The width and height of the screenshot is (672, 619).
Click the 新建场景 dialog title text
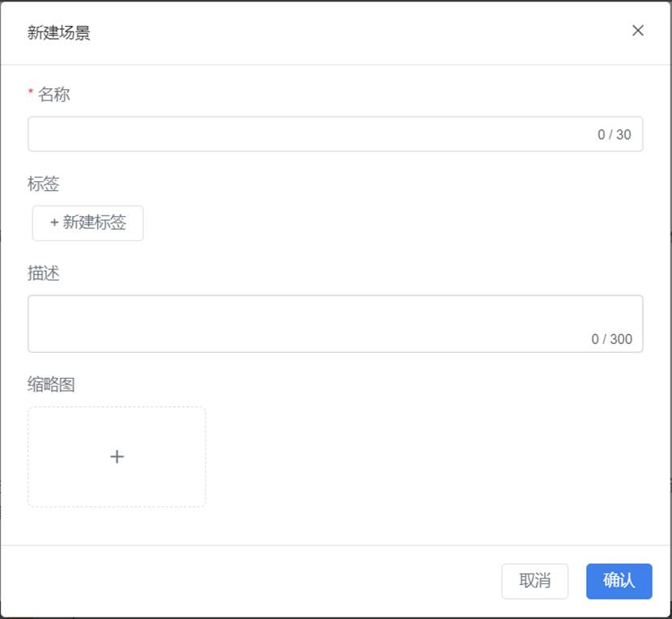pyautogui.click(x=59, y=32)
